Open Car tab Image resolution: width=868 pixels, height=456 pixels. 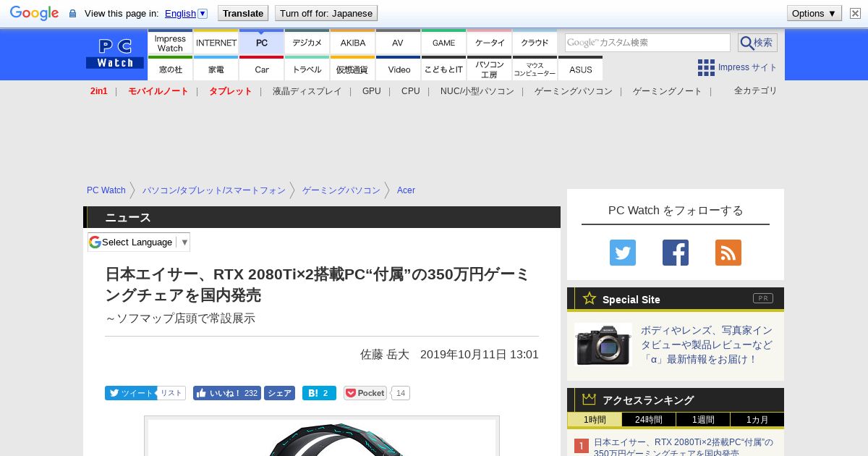262,69
